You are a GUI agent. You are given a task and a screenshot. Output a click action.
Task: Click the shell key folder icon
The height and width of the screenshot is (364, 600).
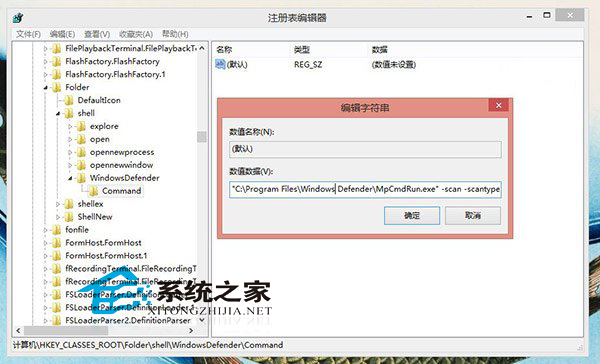point(69,113)
